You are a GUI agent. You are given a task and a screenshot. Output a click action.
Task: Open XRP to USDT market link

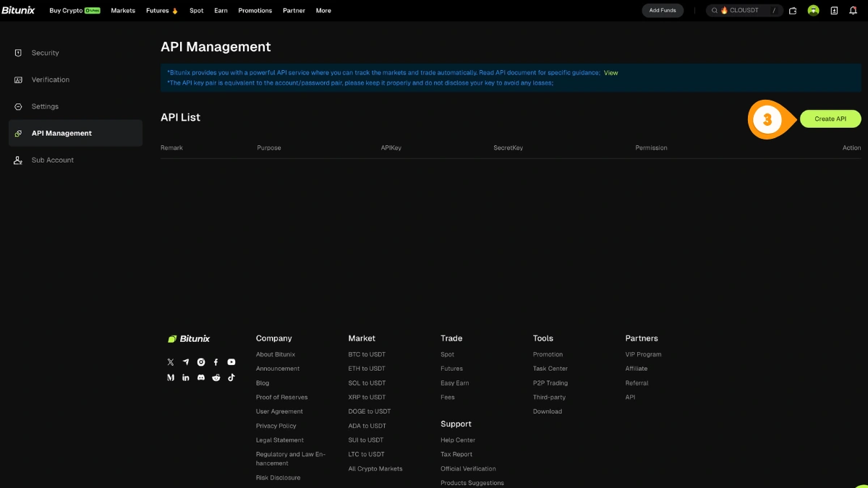coord(367,398)
